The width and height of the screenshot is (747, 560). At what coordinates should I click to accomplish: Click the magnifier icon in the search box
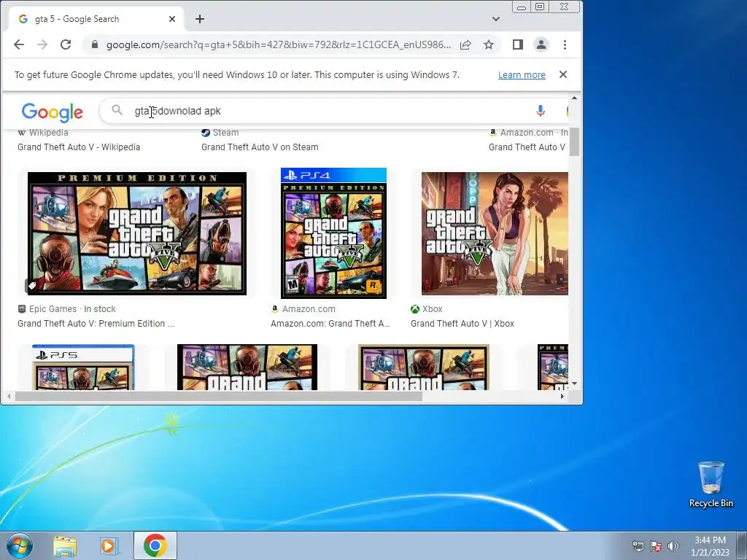coord(117,111)
